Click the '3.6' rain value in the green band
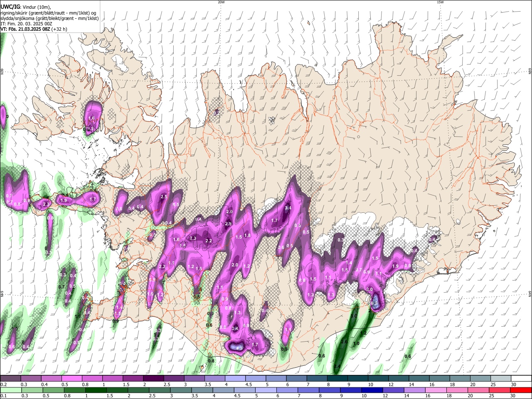The image size is (532, 399). 354,316
